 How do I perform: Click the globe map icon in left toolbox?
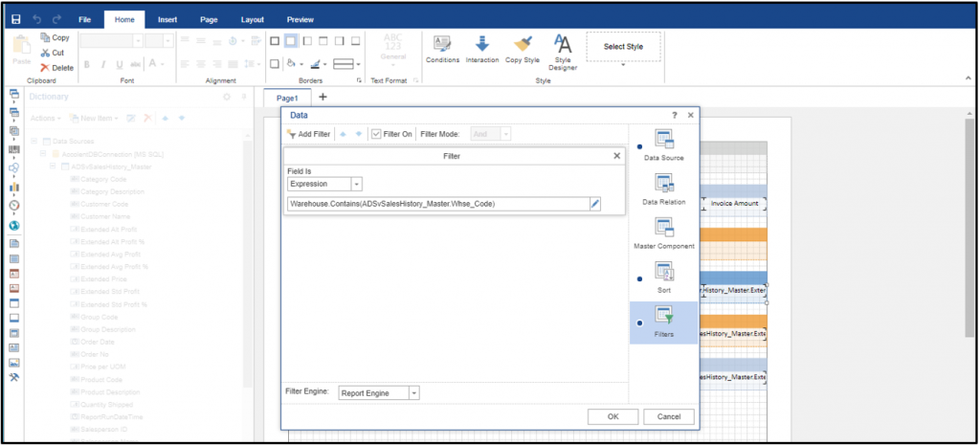click(x=14, y=225)
